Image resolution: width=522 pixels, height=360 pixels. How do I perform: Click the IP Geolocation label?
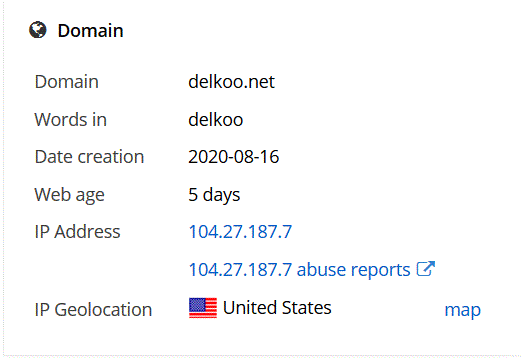pyautogui.click(x=93, y=310)
